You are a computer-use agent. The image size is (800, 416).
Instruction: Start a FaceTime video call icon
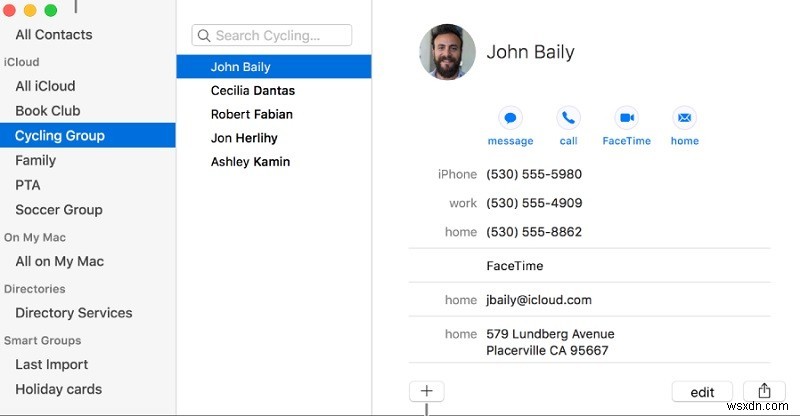click(x=627, y=118)
